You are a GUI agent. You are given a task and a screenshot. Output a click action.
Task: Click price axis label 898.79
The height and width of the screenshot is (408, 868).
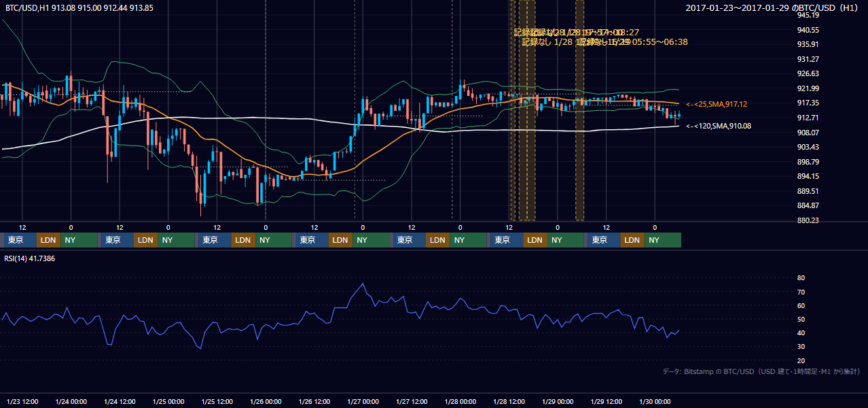(x=808, y=162)
